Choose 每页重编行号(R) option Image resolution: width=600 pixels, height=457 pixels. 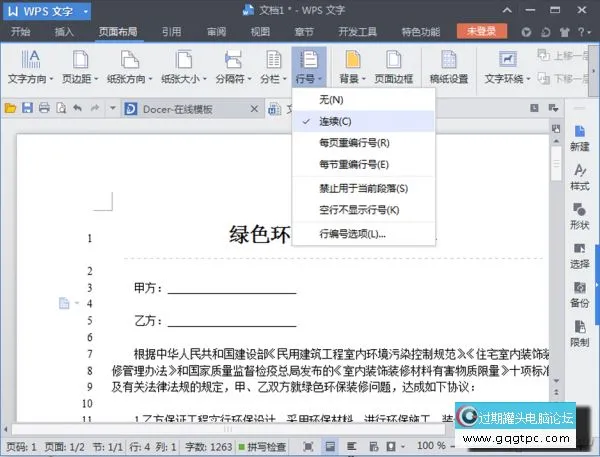(x=364, y=143)
